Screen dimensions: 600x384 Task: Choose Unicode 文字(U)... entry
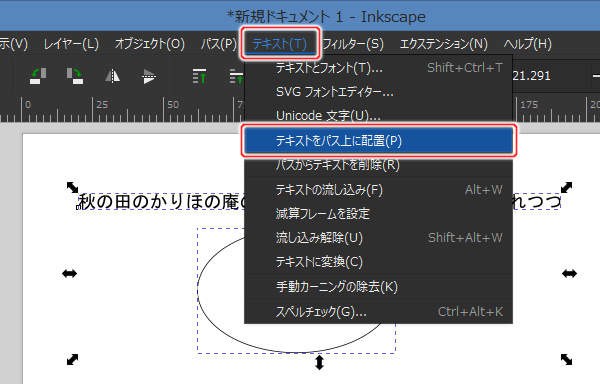pos(378,115)
